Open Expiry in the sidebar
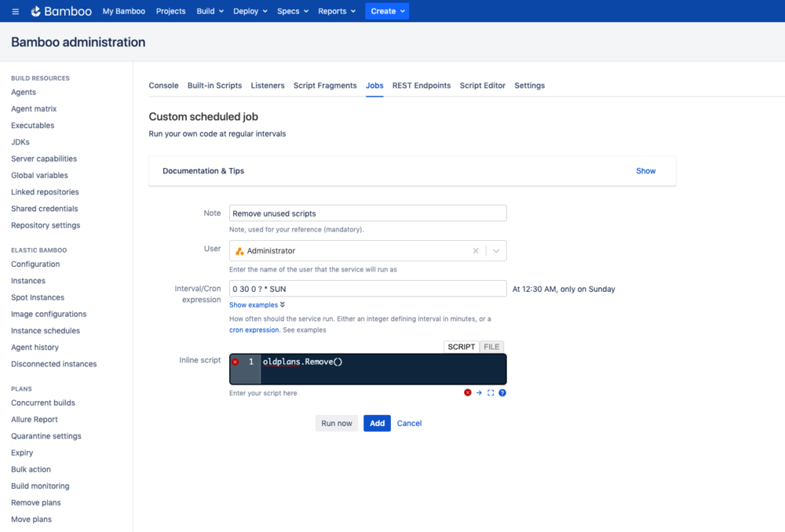 tap(22, 453)
